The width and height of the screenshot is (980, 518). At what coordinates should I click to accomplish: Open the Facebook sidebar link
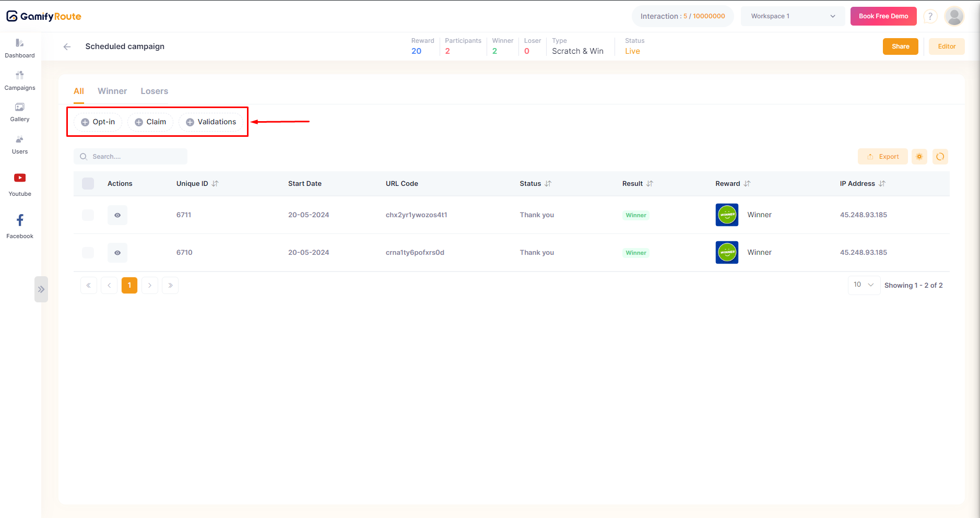(20, 226)
